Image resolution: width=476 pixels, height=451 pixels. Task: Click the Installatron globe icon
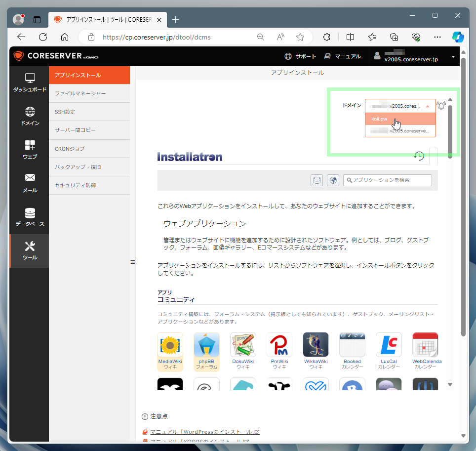pos(333,180)
